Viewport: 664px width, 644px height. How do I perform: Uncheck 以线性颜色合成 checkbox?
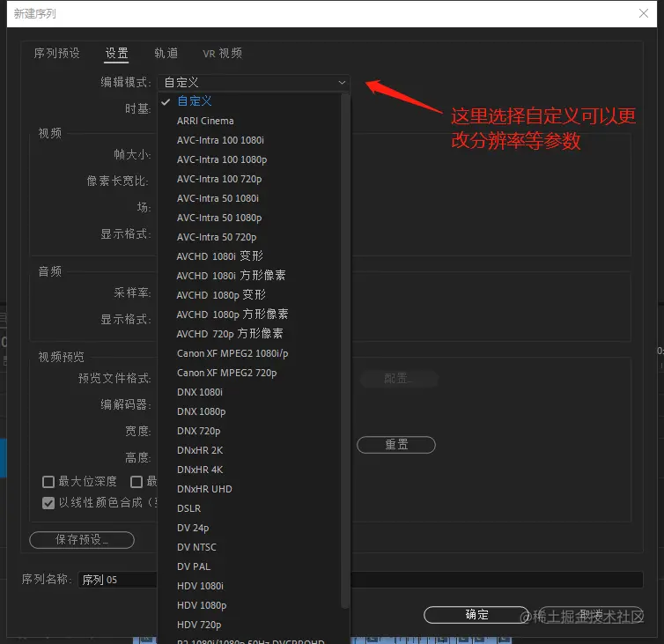coord(48,503)
